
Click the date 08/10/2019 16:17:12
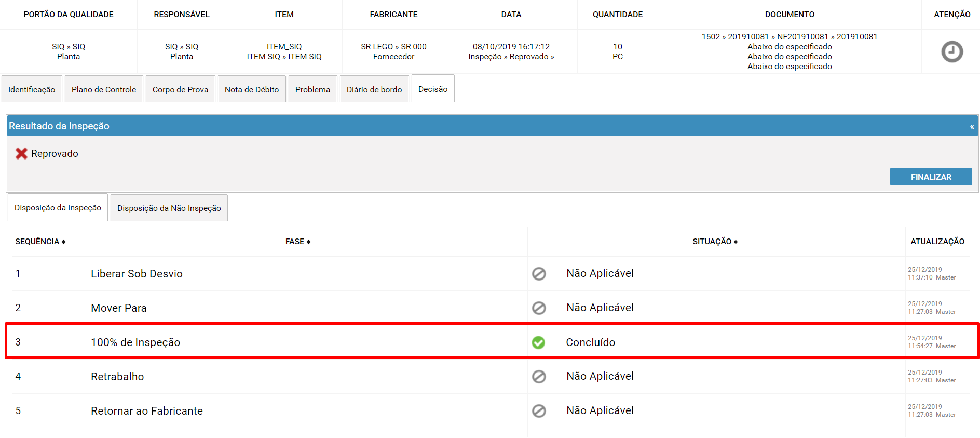pos(511,47)
